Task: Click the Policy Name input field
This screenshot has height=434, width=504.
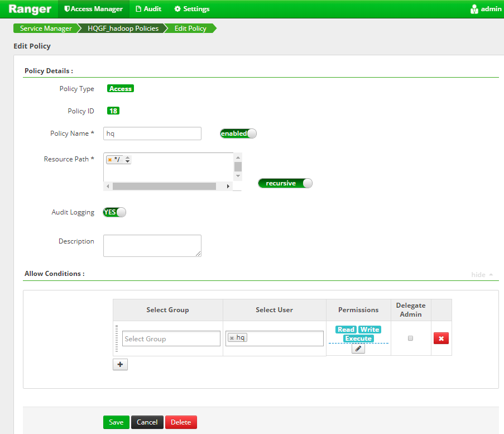Action: 152,133
